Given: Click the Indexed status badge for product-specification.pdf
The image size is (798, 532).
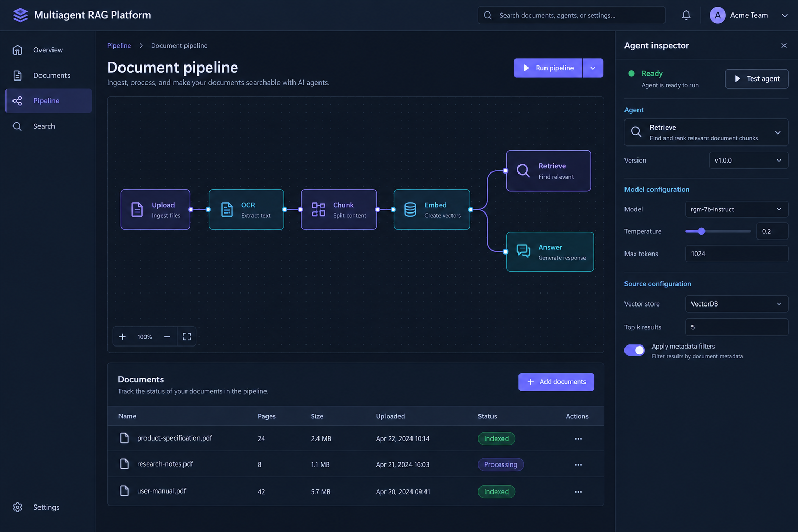Looking at the screenshot, I should (497, 439).
